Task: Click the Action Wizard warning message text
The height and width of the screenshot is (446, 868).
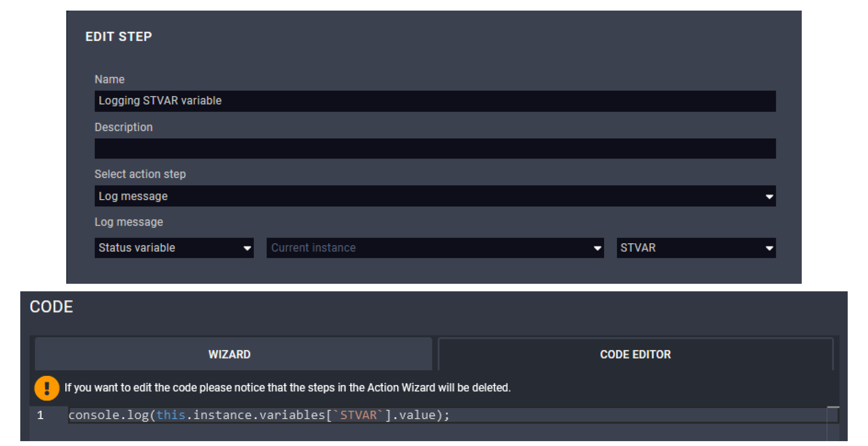Action: tap(287, 388)
